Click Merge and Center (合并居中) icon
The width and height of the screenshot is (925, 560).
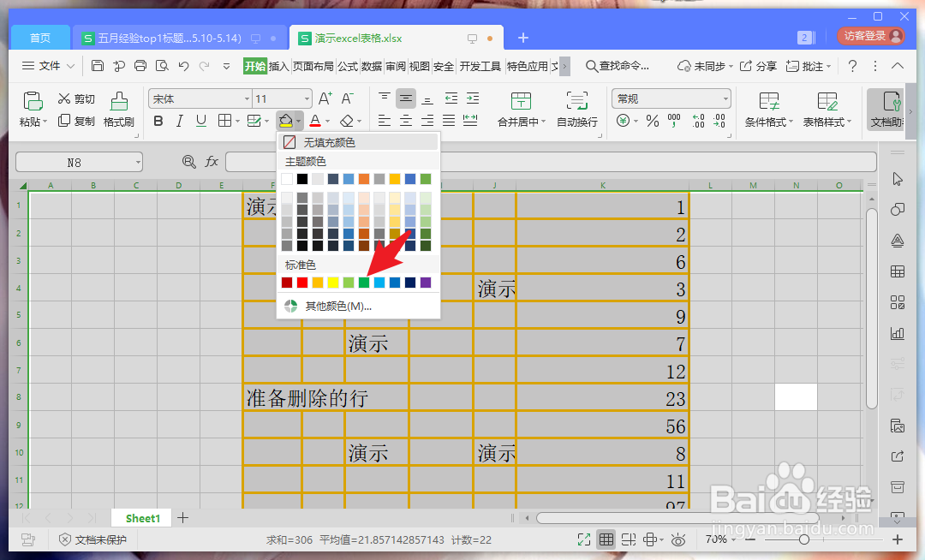point(521,101)
